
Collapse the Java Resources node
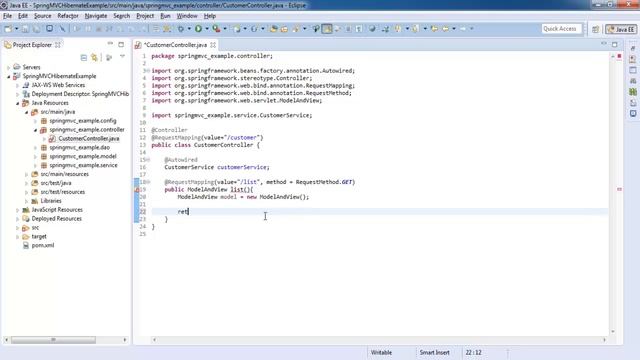pos(18,103)
